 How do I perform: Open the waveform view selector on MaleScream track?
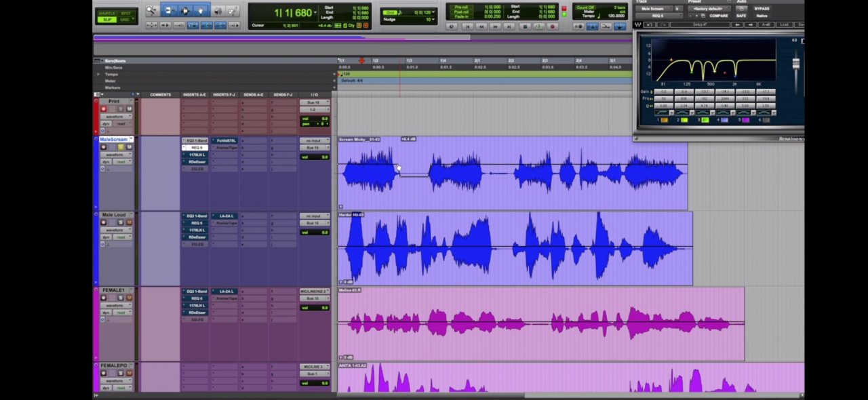pos(117,155)
